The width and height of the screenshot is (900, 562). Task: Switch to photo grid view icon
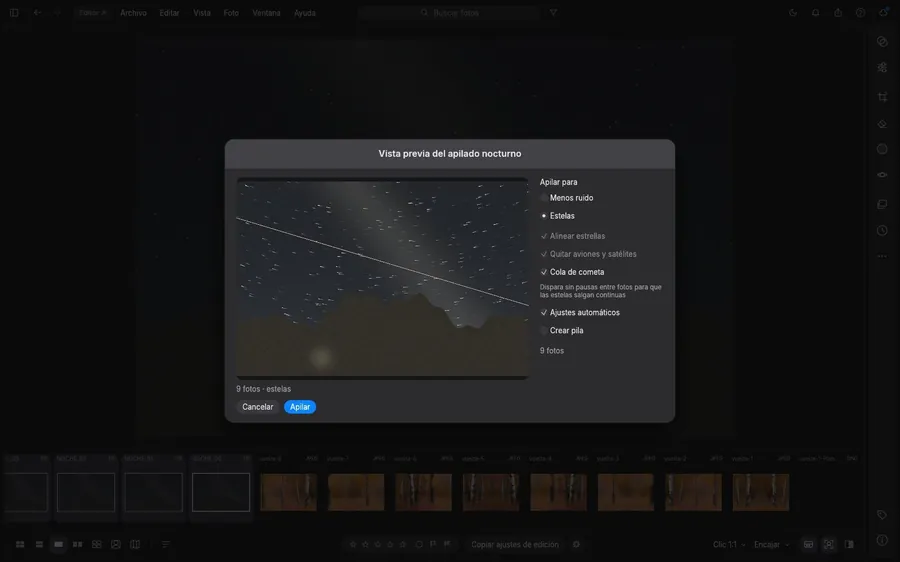point(20,544)
